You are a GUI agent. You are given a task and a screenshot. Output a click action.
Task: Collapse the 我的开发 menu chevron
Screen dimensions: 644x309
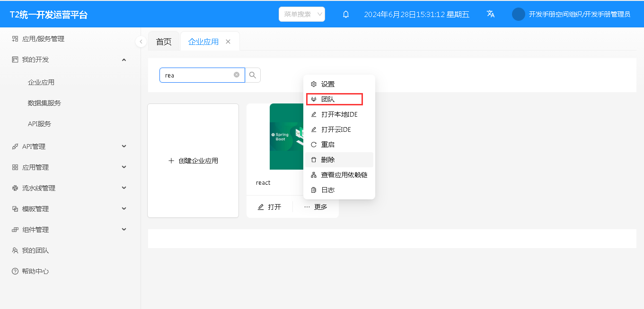[x=124, y=60]
